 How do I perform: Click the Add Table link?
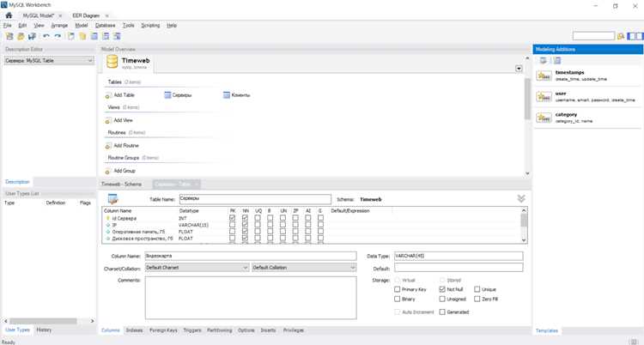tap(124, 95)
